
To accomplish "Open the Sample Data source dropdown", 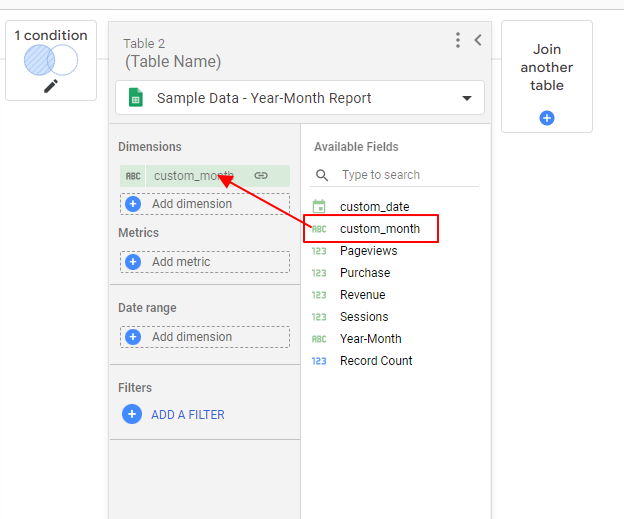I will coord(466,98).
